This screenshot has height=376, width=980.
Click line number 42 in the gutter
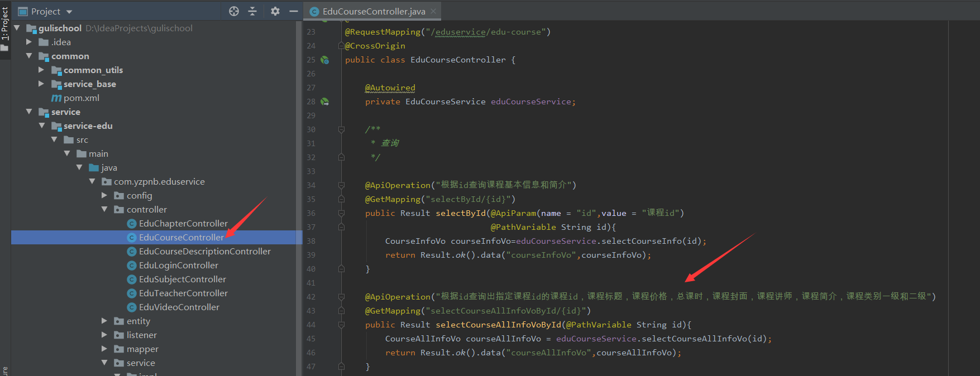pyautogui.click(x=311, y=297)
